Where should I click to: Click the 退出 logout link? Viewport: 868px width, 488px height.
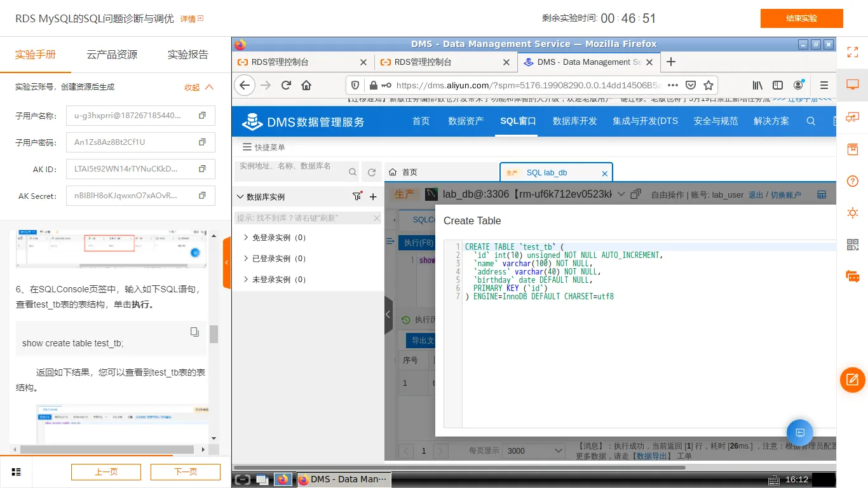[x=756, y=194]
